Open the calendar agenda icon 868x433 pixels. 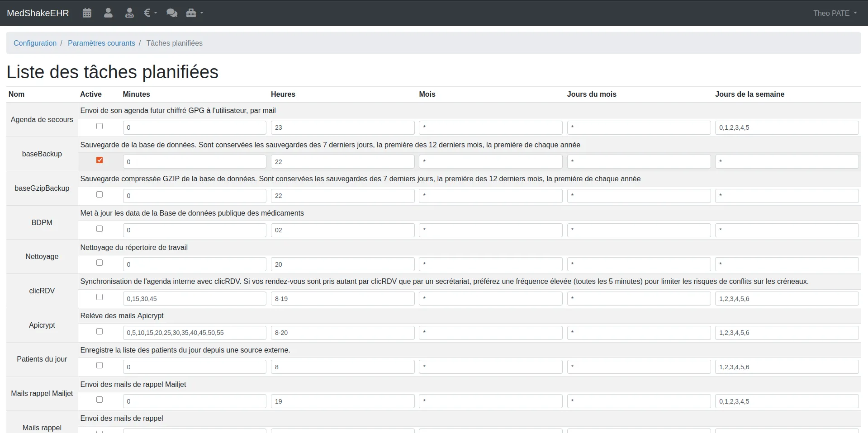click(87, 13)
